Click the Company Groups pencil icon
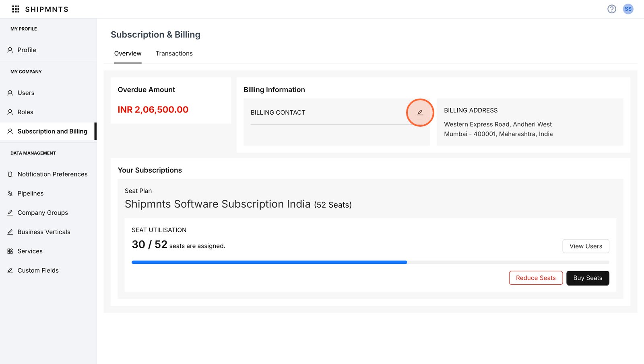Image resolution: width=644 pixels, height=364 pixels. tap(10, 213)
